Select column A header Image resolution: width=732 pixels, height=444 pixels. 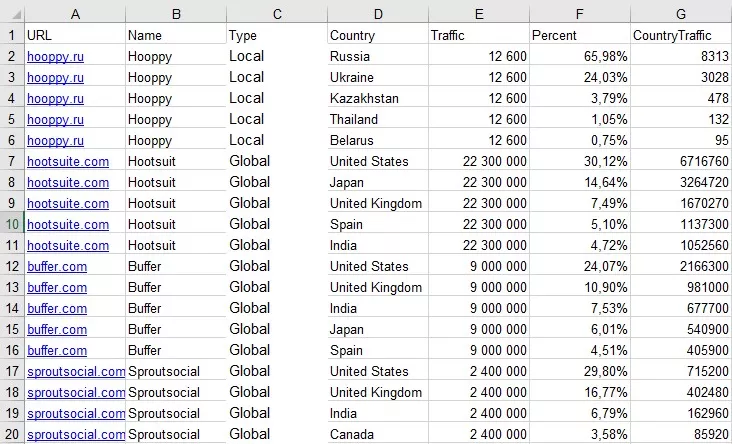[x=75, y=14]
